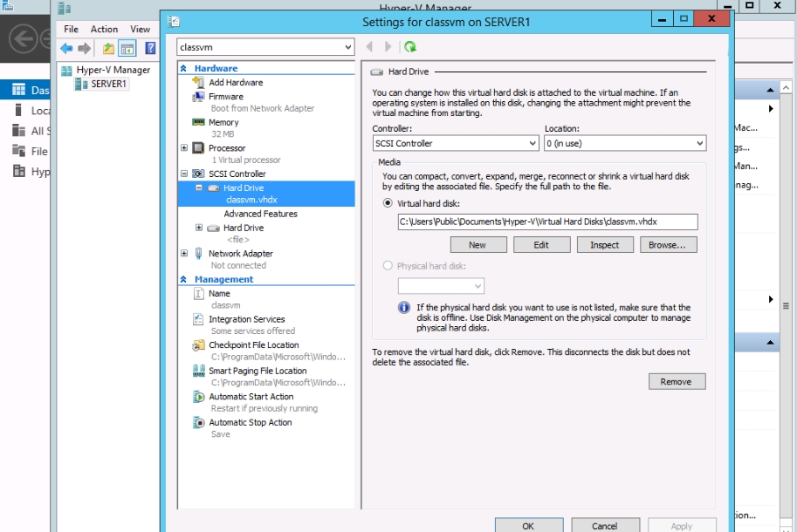Click the Name icon under Management
This screenshot has width=797, height=532.
(199, 293)
